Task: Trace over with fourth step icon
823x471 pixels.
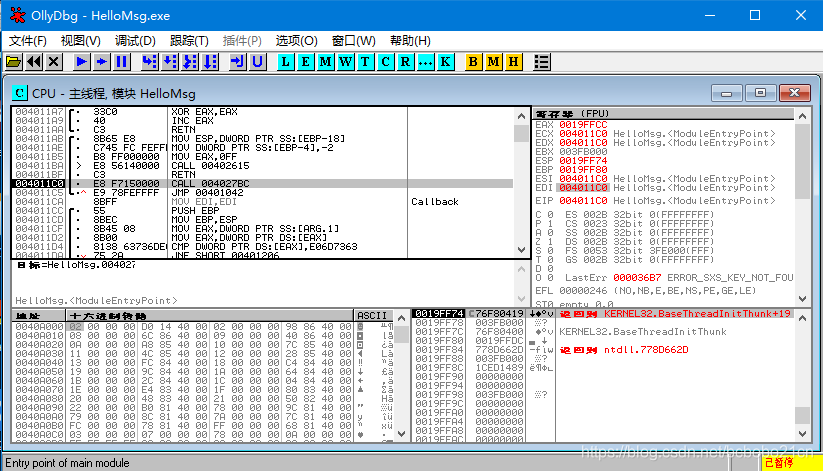Action: point(210,62)
